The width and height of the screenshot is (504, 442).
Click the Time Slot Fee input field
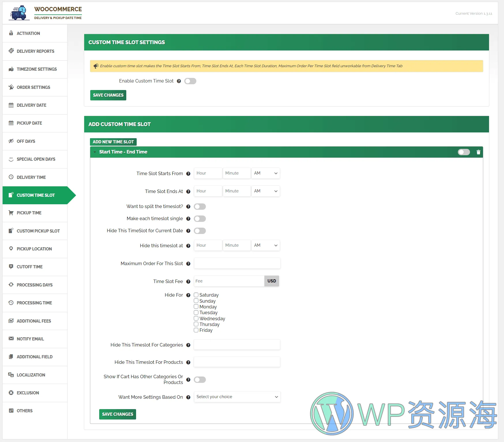(229, 281)
